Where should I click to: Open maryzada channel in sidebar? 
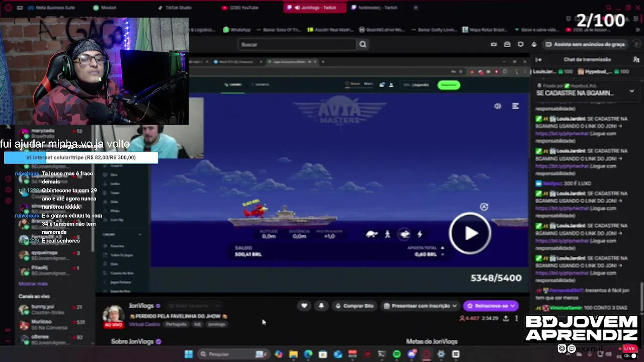50,134
